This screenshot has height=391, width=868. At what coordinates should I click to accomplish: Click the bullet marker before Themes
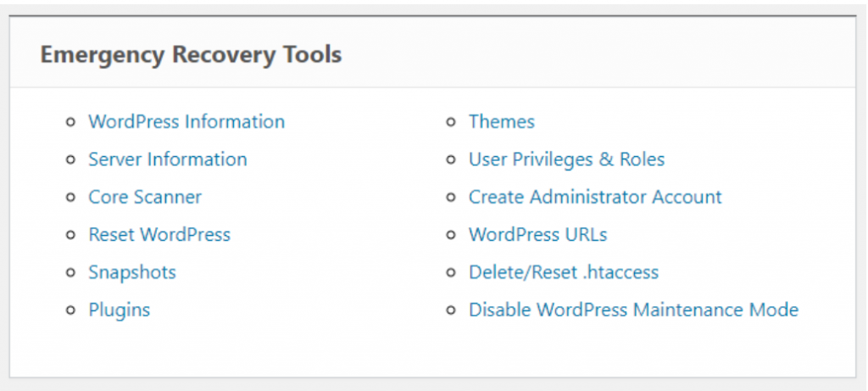click(x=451, y=123)
